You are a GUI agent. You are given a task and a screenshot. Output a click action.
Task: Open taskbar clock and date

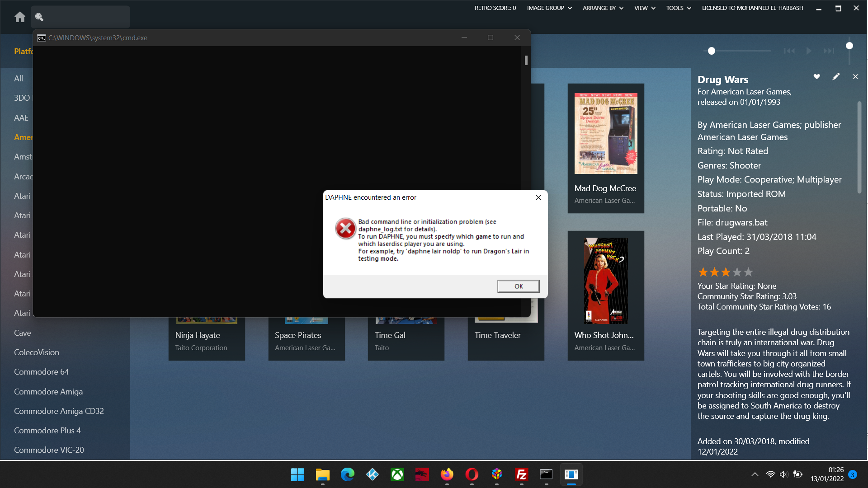[827, 474]
